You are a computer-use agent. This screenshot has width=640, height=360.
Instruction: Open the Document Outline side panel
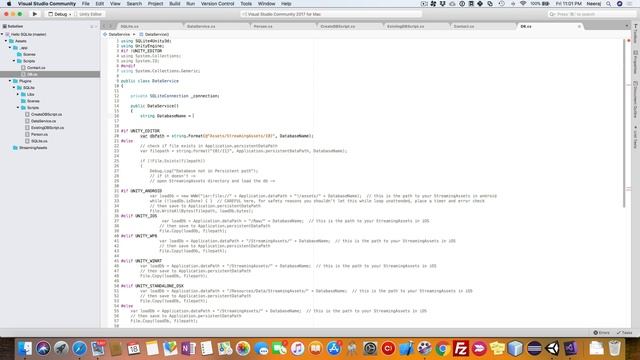click(x=636, y=101)
